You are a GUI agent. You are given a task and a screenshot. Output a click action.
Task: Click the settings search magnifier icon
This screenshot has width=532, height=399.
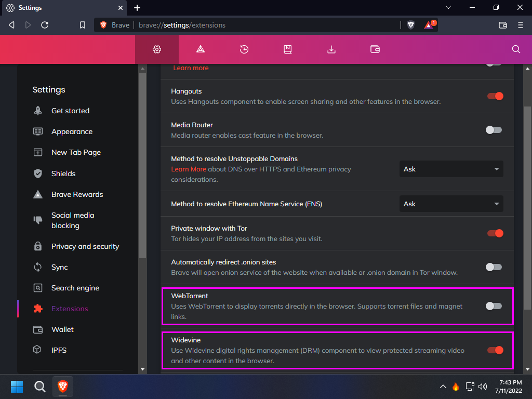[x=516, y=49]
